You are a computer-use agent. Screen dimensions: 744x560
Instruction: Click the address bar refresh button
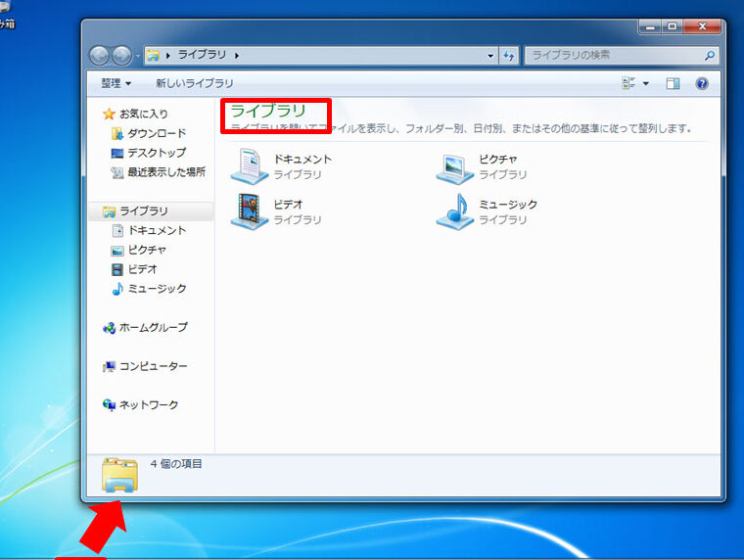(x=509, y=56)
